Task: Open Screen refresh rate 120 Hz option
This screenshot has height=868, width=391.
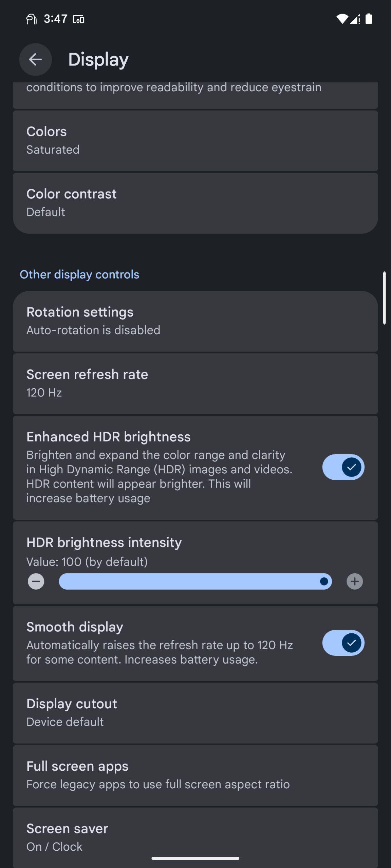Action: (x=195, y=384)
